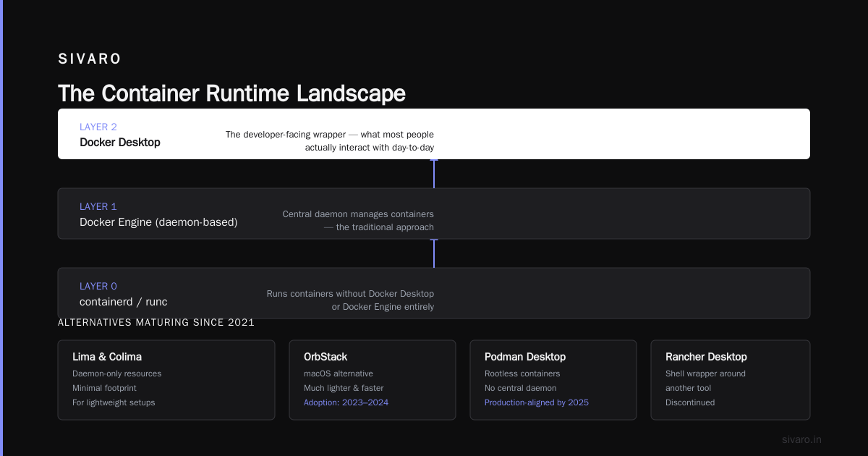Viewport: 868px width, 456px height.
Task: Click 'Production-aligned by 2025' highlighted text
Action: [x=537, y=402]
